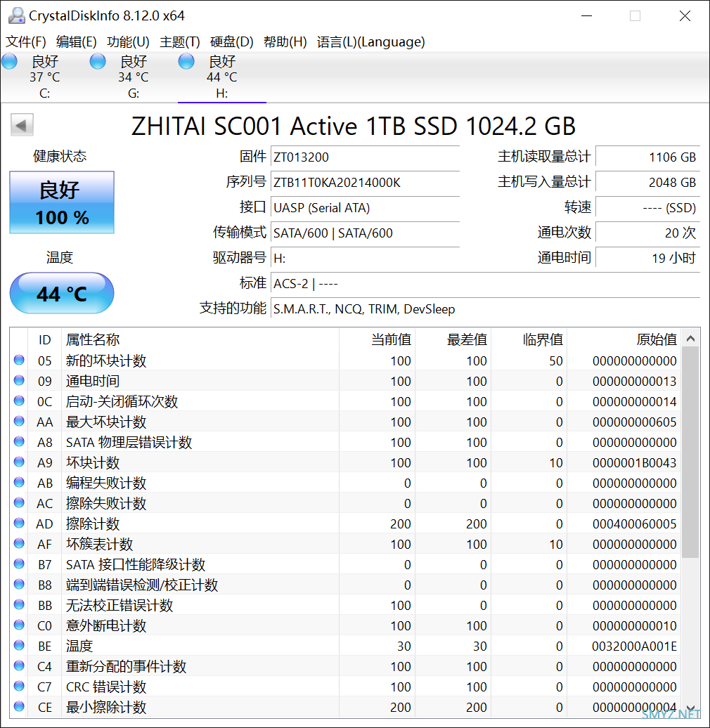Click status dot for attribute 05 新的坏块计数

(19, 360)
